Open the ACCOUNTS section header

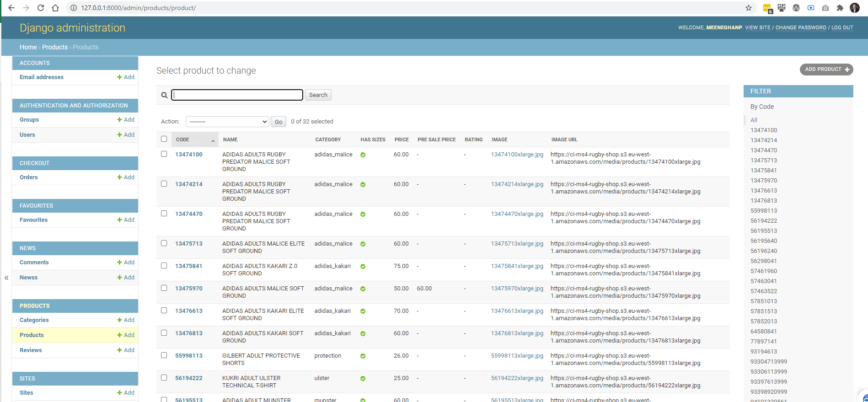coord(35,63)
